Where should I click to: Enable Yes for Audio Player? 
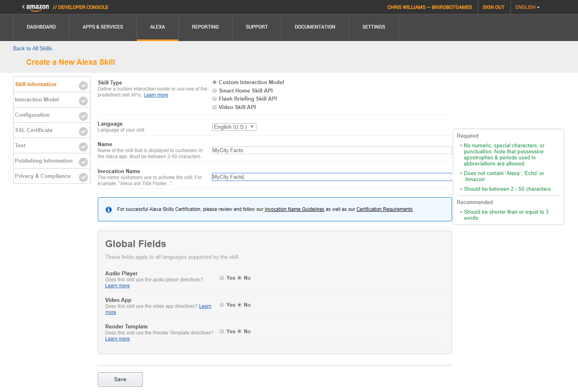222,278
